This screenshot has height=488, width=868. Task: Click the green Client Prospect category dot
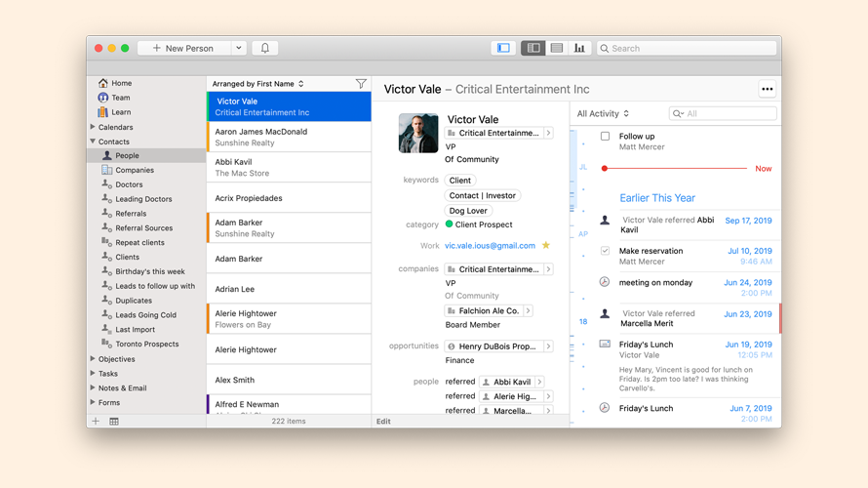click(x=449, y=224)
